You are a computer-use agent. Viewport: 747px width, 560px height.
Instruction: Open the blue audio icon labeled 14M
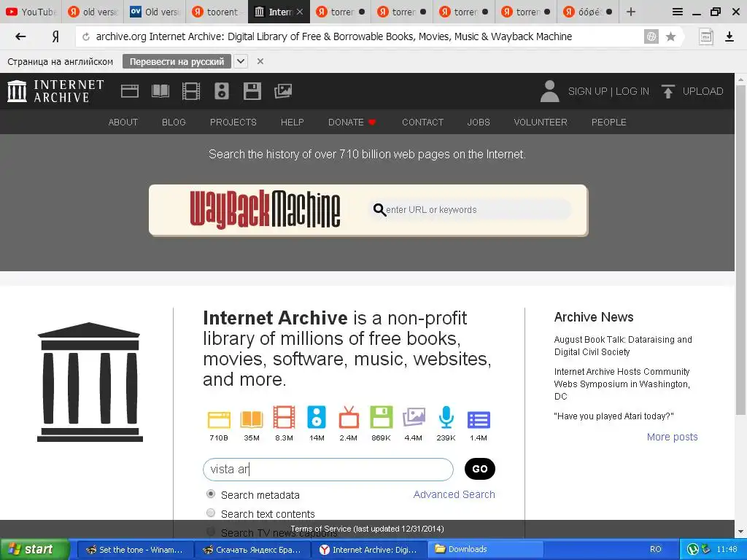tap(317, 417)
